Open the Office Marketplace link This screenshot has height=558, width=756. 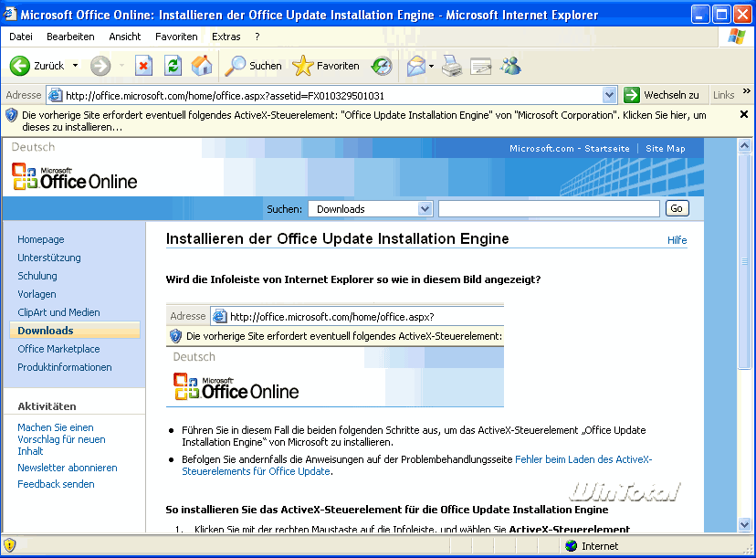click(x=58, y=349)
